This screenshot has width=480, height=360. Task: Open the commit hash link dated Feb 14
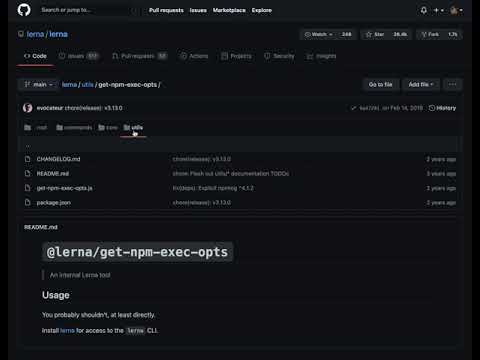(369, 108)
